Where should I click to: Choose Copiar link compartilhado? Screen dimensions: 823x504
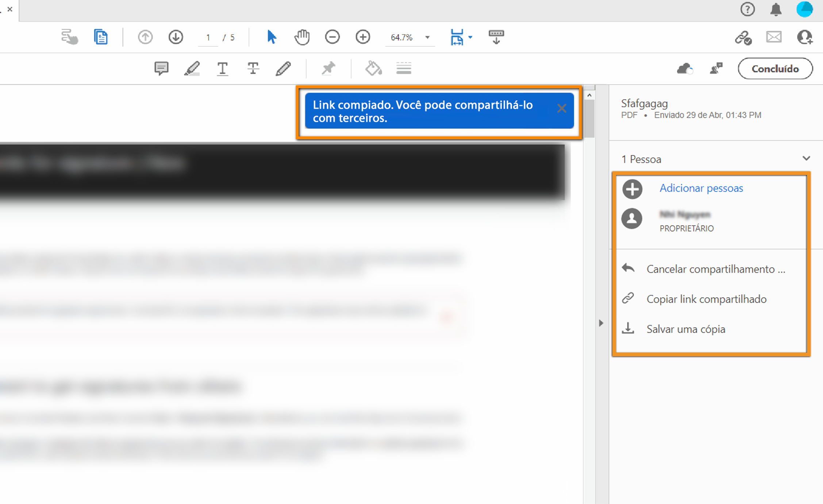tap(706, 299)
